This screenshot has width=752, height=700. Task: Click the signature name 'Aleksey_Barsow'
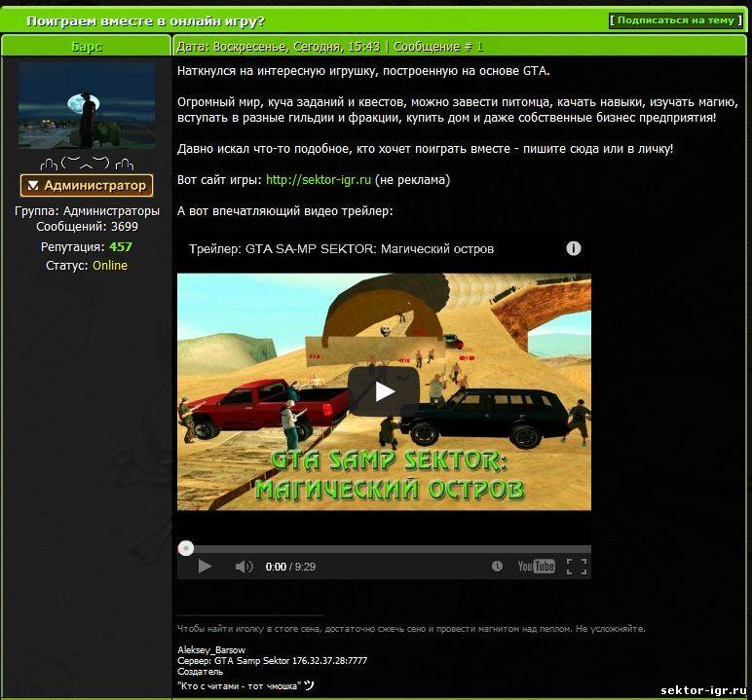[x=211, y=650]
